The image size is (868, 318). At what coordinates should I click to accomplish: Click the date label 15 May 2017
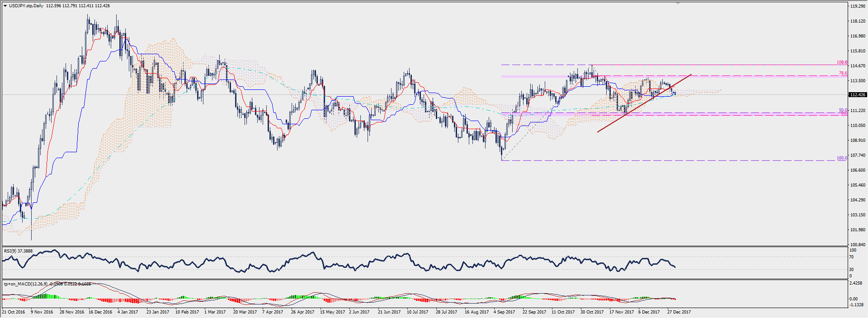click(332, 312)
